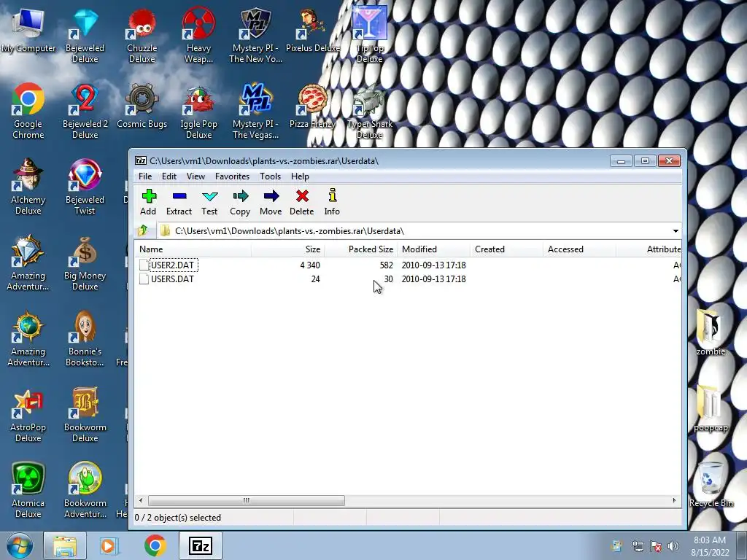The image size is (747, 560).
Task: Open the Favorites menu
Action: click(x=233, y=176)
